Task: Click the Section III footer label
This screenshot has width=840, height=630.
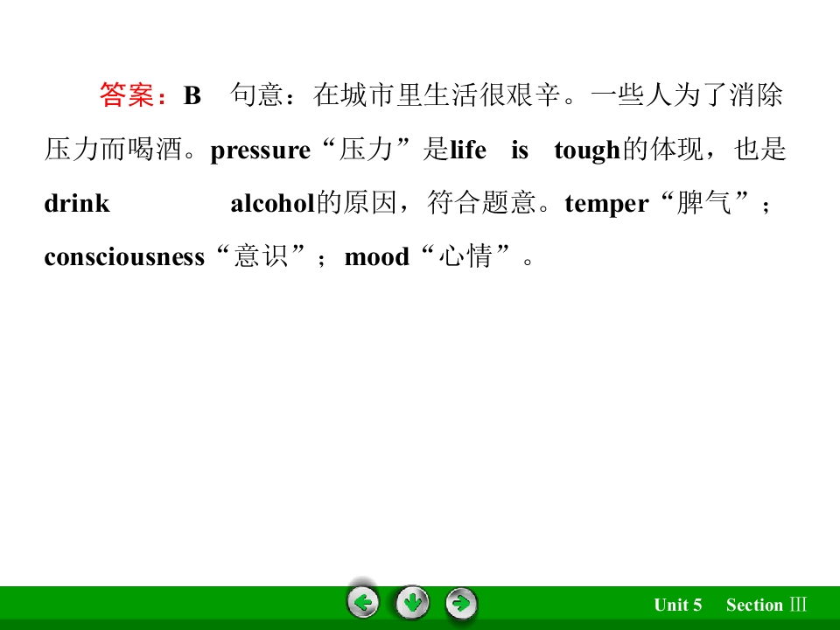Action: pos(766,605)
